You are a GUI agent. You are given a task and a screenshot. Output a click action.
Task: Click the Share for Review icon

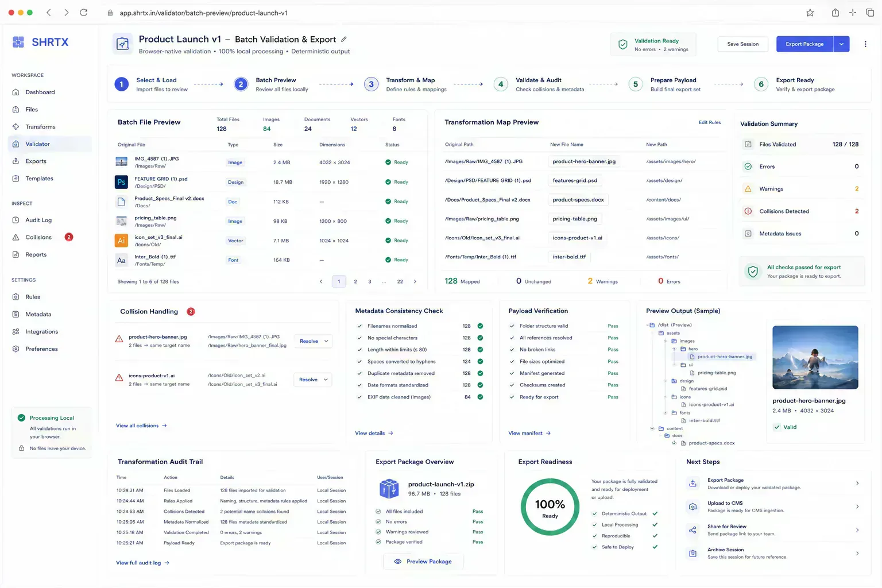pyautogui.click(x=693, y=530)
